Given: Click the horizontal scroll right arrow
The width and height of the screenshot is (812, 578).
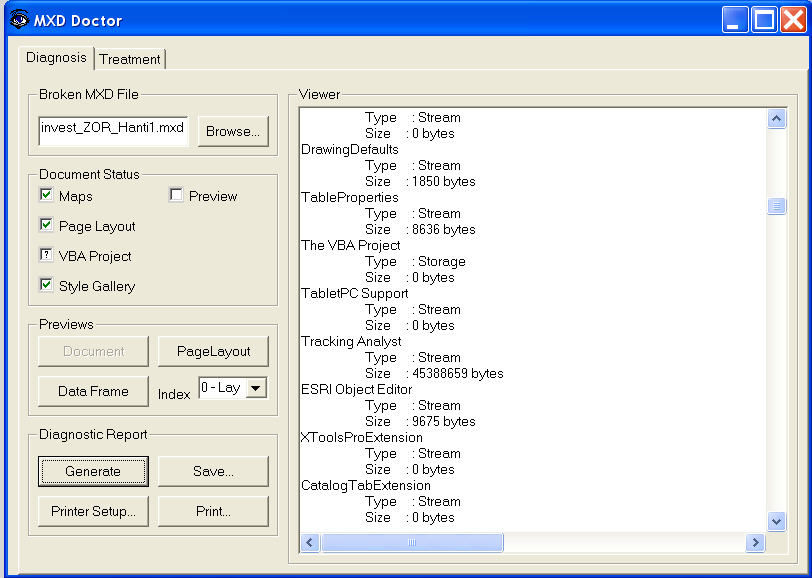Looking at the screenshot, I should [x=755, y=543].
